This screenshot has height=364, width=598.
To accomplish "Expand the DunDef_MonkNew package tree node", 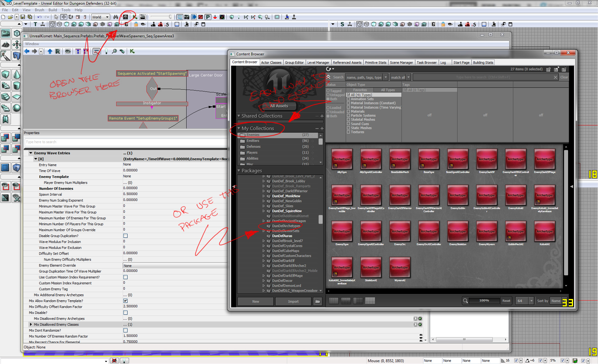I will [x=263, y=196].
